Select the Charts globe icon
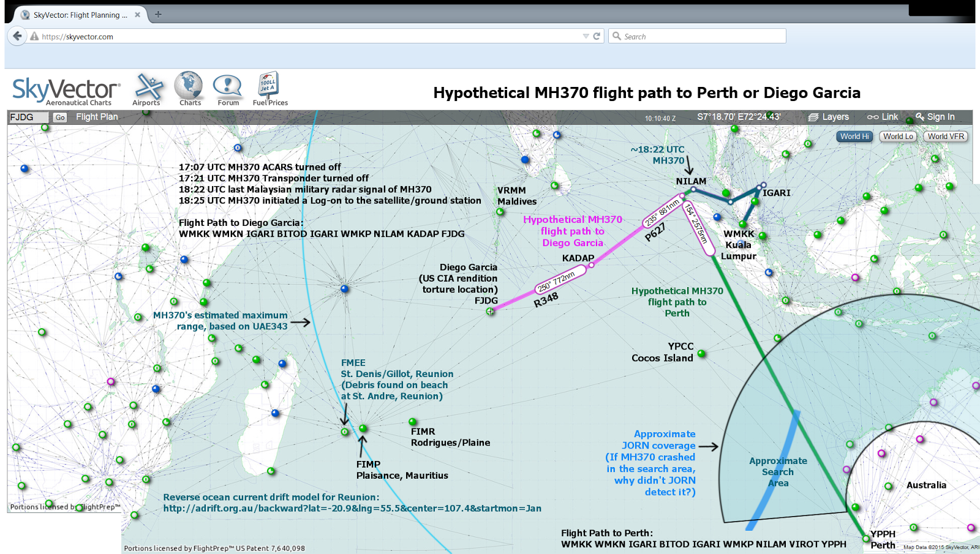 189,86
